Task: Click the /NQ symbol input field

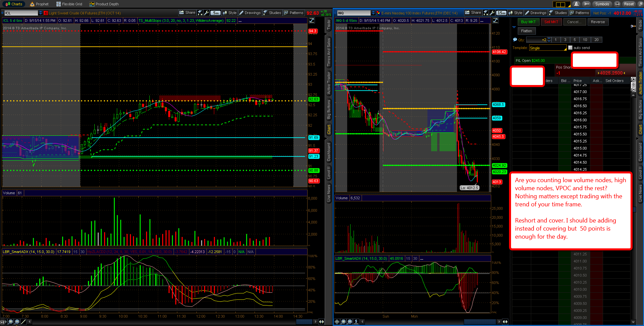Action: 354,13
